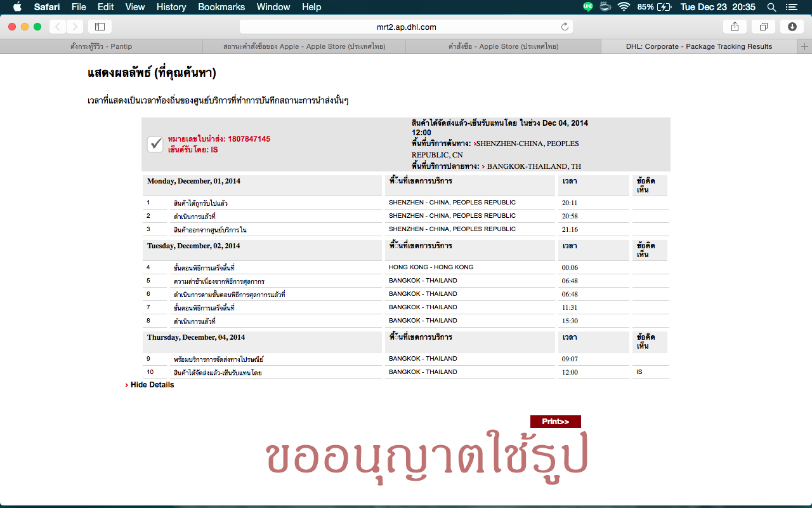Switch to the Pantip tab

[x=101, y=46]
